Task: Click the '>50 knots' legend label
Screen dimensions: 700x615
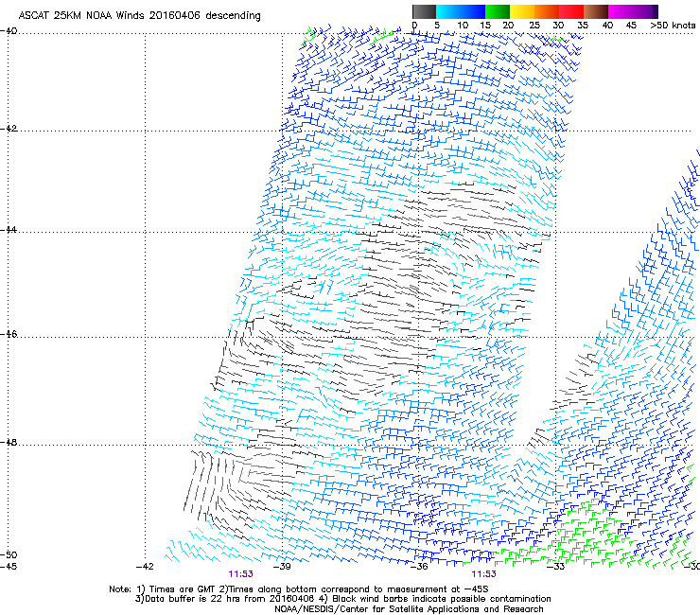Action: point(673,25)
